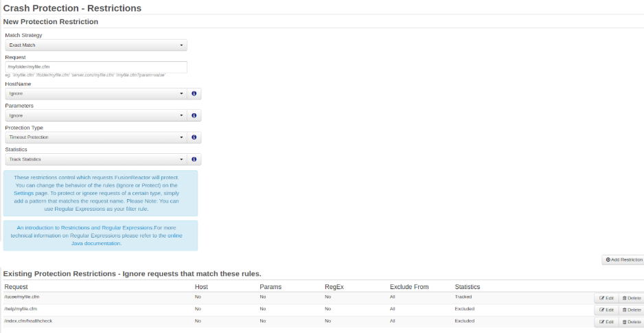The width and height of the screenshot is (644, 333).
Task: Expand the HostName Ignore dropdown
Action: pyautogui.click(x=95, y=93)
